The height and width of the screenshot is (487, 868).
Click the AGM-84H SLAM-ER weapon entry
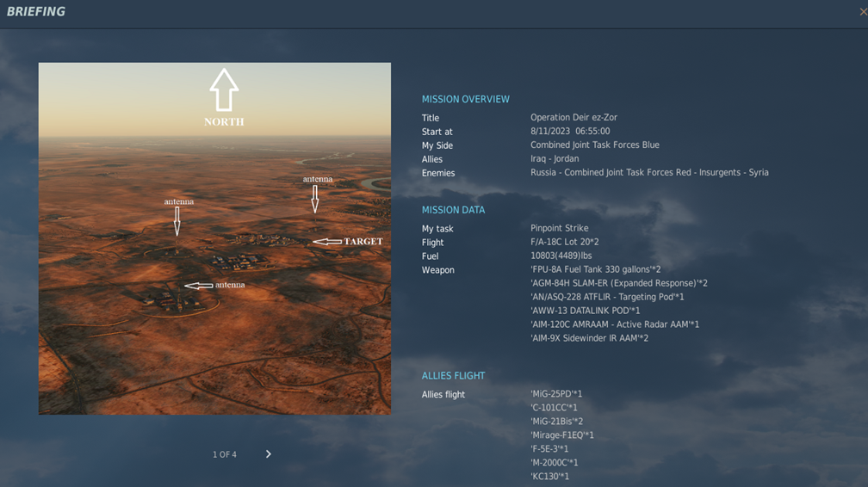click(618, 283)
